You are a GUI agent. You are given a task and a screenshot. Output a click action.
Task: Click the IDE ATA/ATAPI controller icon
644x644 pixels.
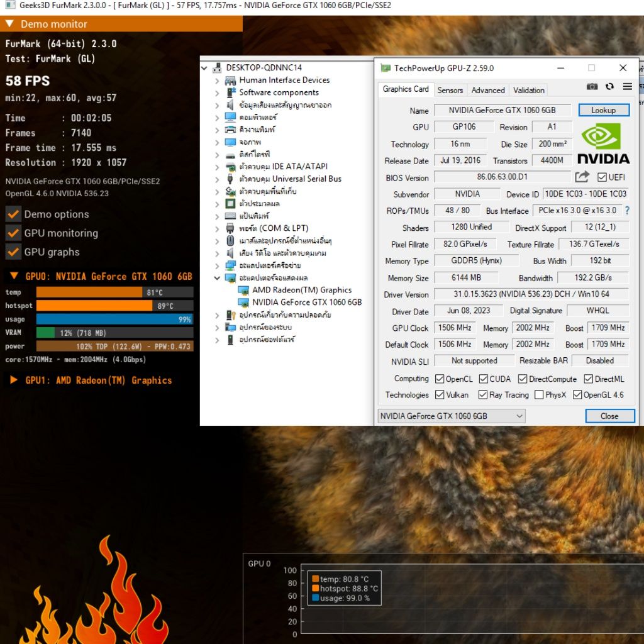coord(230,167)
